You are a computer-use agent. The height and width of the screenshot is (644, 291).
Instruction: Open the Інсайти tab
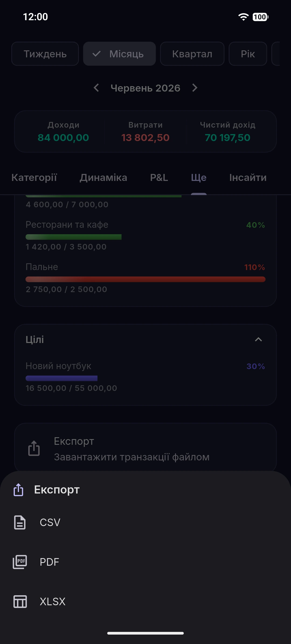[248, 178]
